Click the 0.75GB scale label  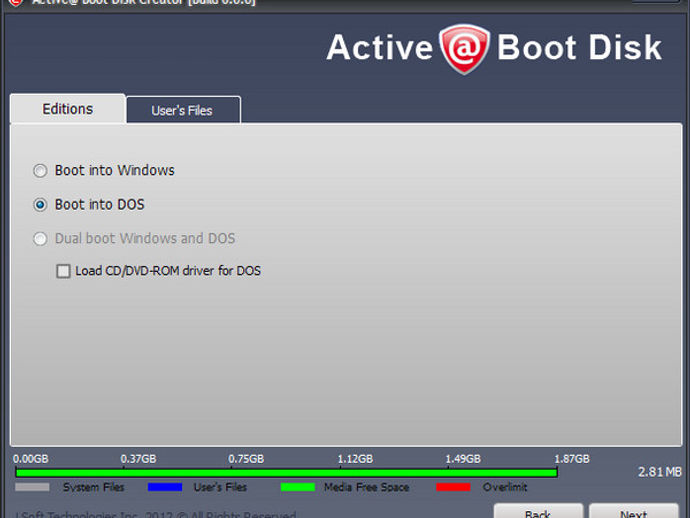tap(246, 459)
